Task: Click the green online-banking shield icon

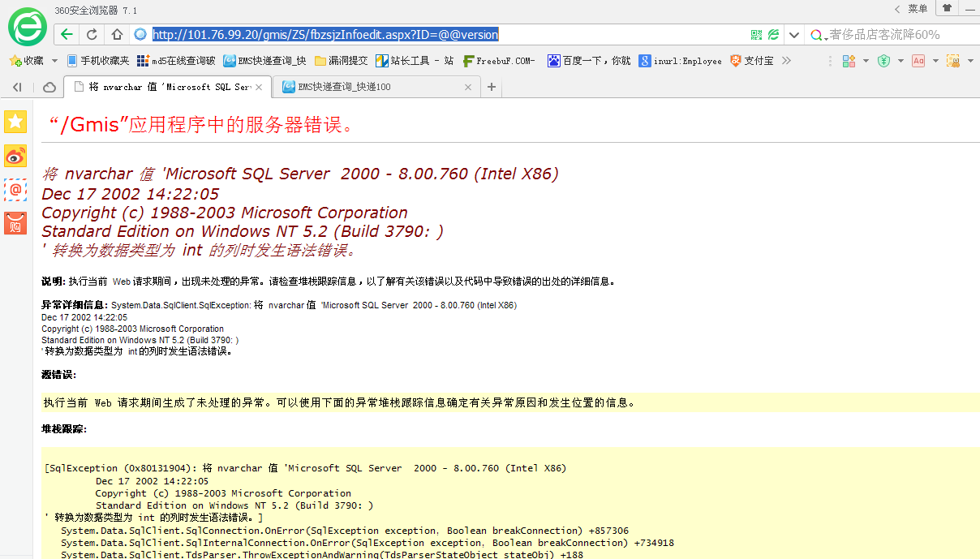Action: (x=883, y=61)
